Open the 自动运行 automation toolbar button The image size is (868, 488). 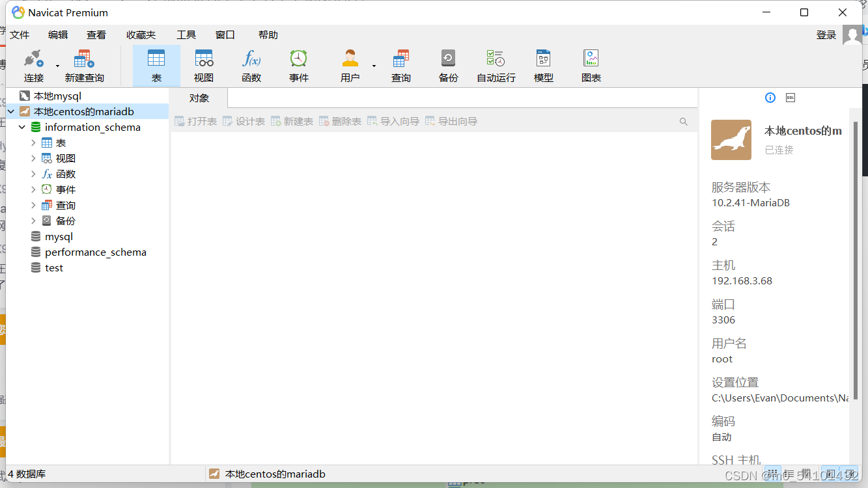496,66
